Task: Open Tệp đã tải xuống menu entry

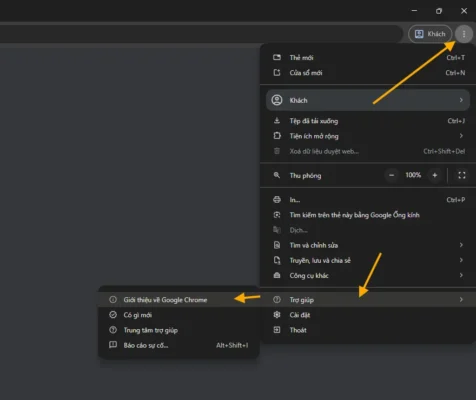Action: click(368, 121)
